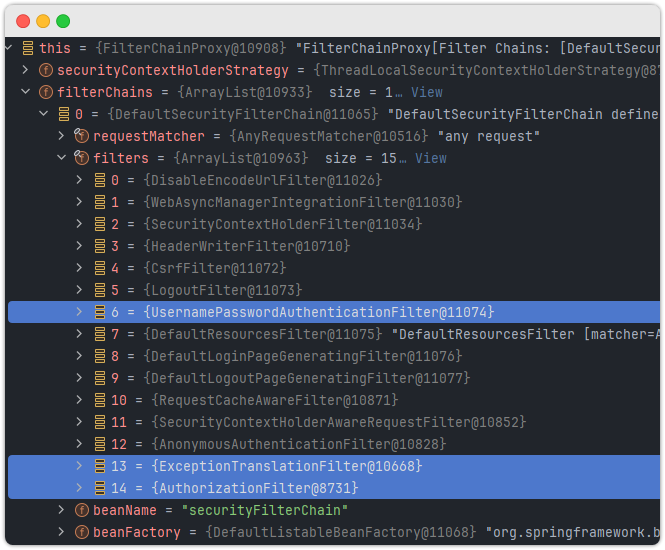This screenshot has width=665, height=550.
Task: Click field icon of filterChains
Action: pyautogui.click(x=46, y=92)
